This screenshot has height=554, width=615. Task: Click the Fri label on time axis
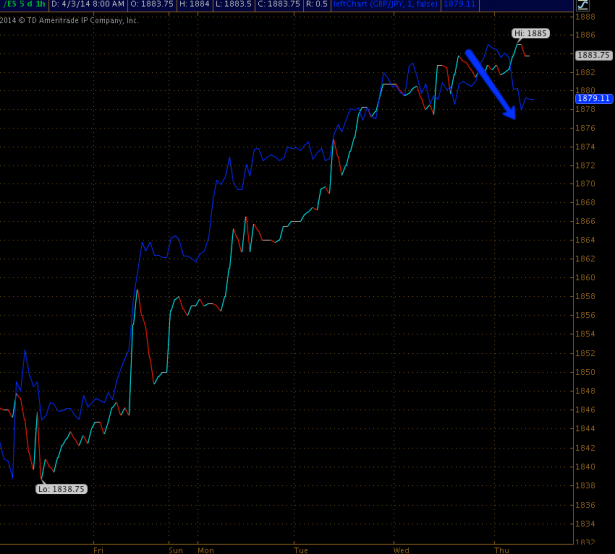98,550
